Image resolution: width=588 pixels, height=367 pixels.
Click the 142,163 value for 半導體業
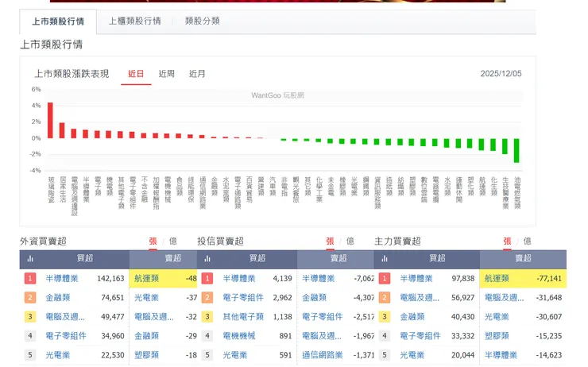pos(110,279)
